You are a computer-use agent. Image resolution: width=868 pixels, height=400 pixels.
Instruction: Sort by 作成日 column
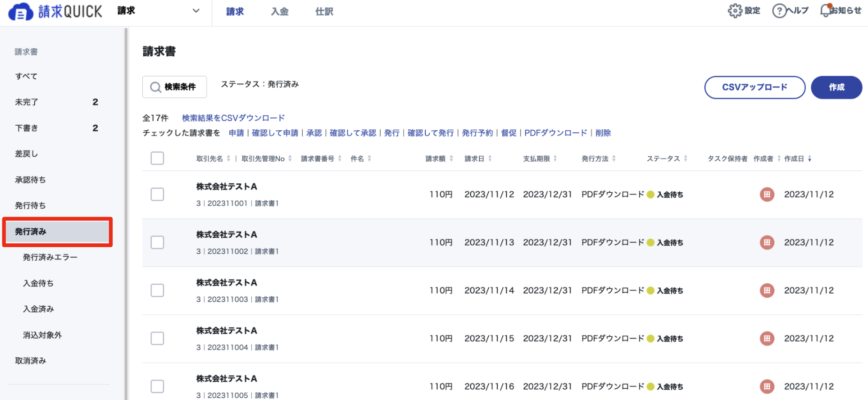810,158
